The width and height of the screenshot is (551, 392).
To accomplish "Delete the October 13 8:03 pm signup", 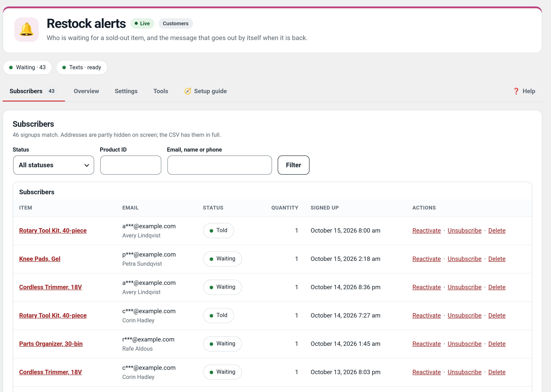I will pos(497,372).
